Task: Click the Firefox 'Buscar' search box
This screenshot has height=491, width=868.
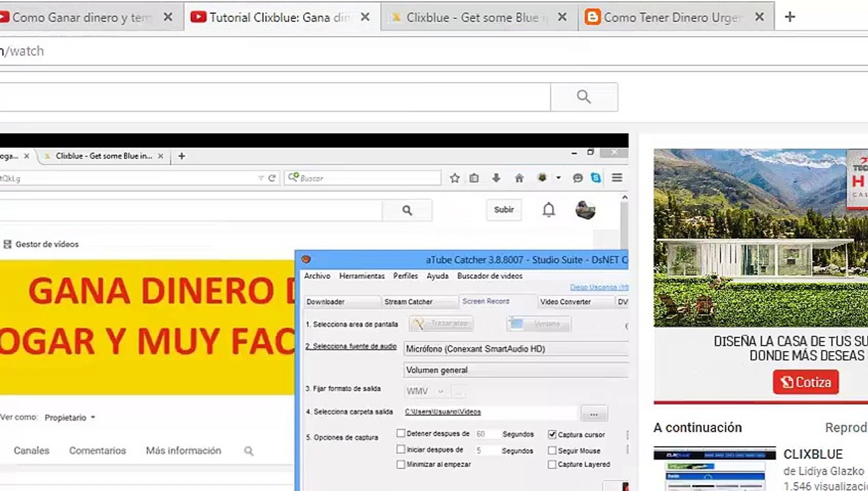Action: (363, 178)
